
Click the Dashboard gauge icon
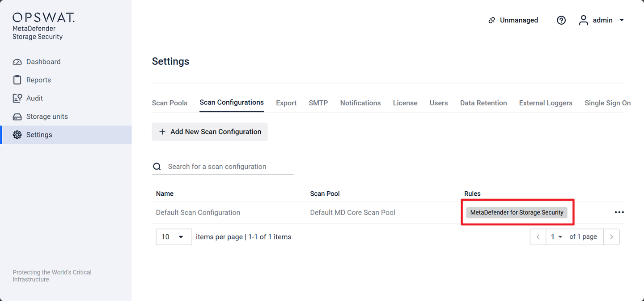(17, 62)
